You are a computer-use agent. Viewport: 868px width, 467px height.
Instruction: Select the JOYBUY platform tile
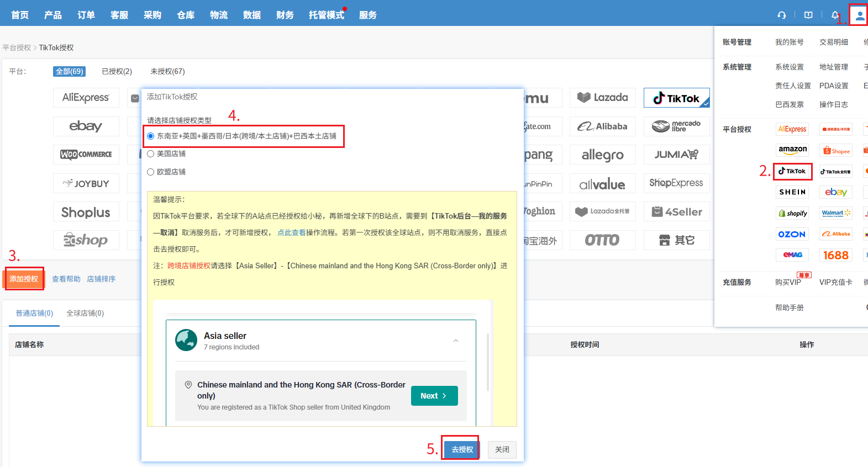tap(86, 183)
